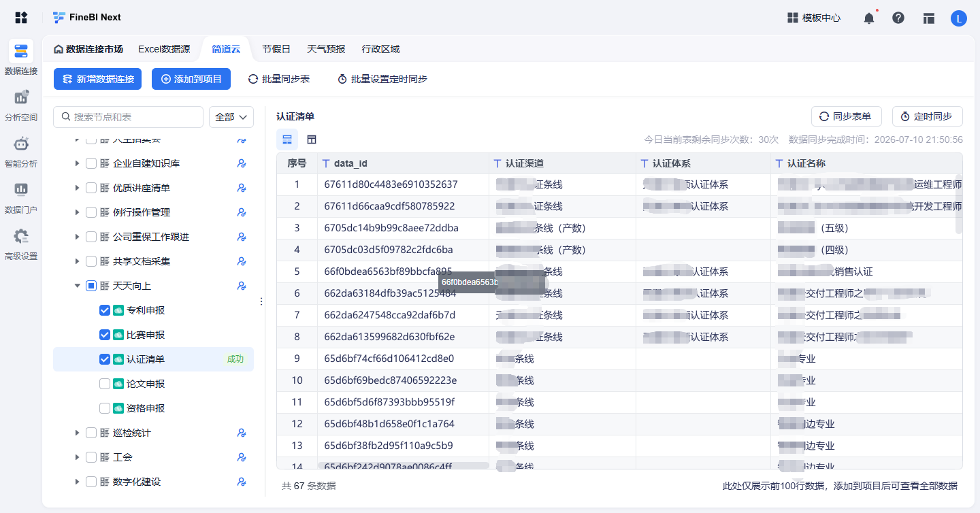Click permission icon for 共享文档采集
Viewport: 980px width, 513px height.
pos(241,261)
